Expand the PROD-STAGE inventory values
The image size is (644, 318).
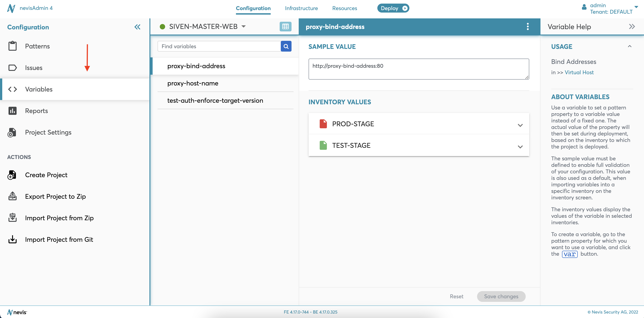(x=520, y=125)
